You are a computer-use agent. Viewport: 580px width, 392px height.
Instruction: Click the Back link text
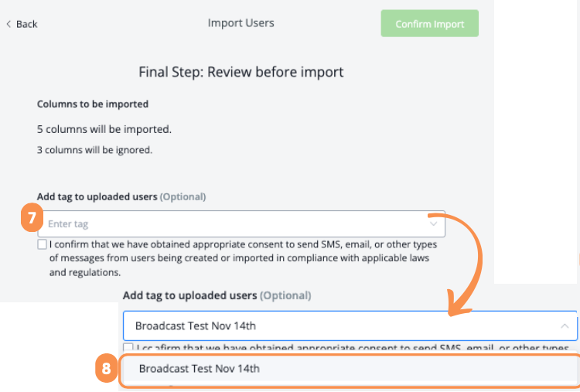[26, 24]
